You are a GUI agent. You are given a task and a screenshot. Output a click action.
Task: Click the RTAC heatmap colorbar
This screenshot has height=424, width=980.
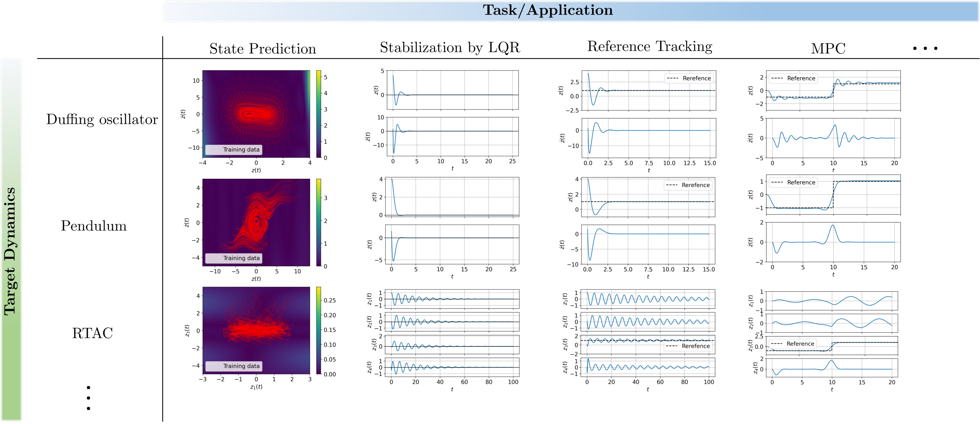(x=319, y=330)
